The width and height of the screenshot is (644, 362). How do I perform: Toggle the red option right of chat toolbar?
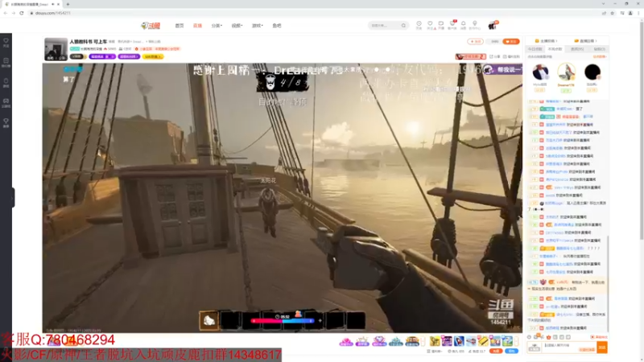(599, 337)
